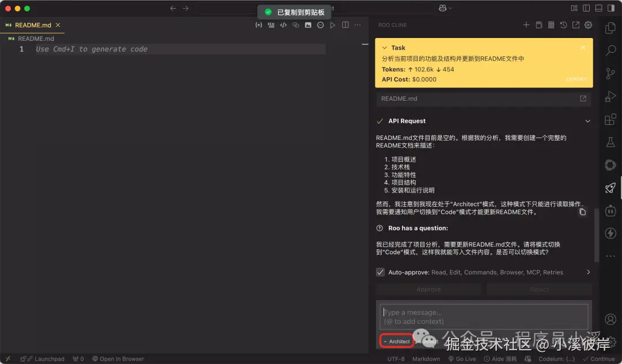Open Accounts icon in activity bar
Viewport: 622px width, 364px height.
610,319
